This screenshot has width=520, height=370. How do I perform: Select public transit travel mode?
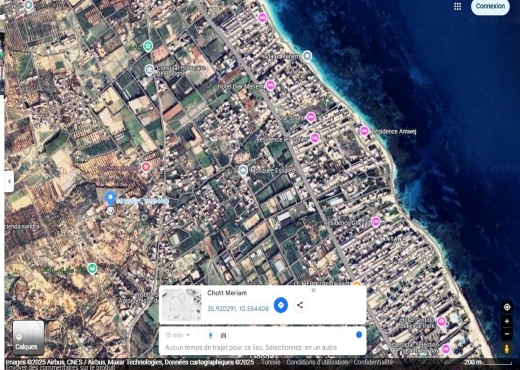click(x=224, y=335)
